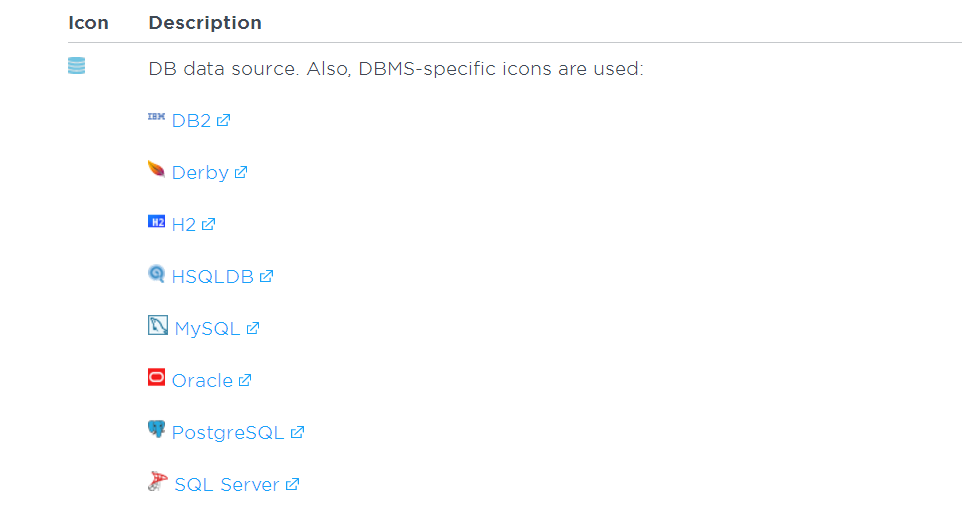Screen dimensions: 963x515
Task: Click the red Oracle icon
Action: [156, 377]
